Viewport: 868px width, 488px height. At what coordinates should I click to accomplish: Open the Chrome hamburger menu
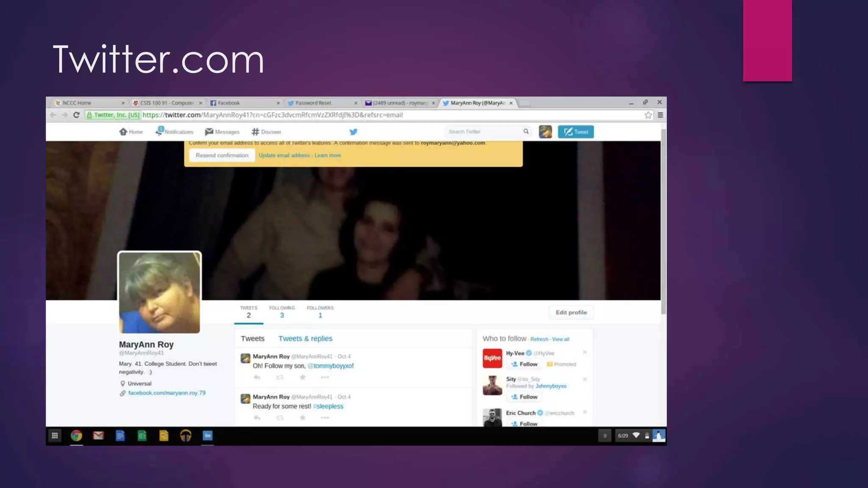tap(660, 115)
